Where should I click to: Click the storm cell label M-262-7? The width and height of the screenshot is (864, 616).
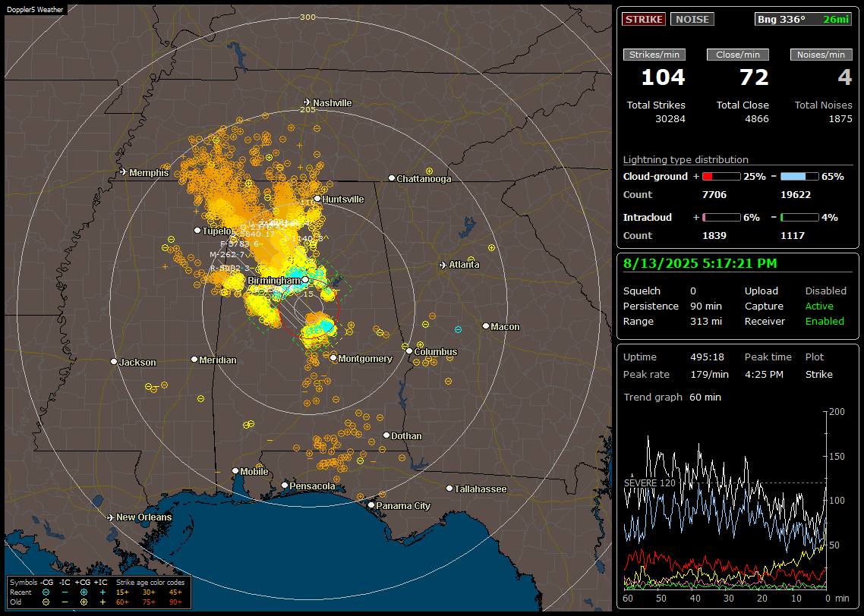(226, 254)
